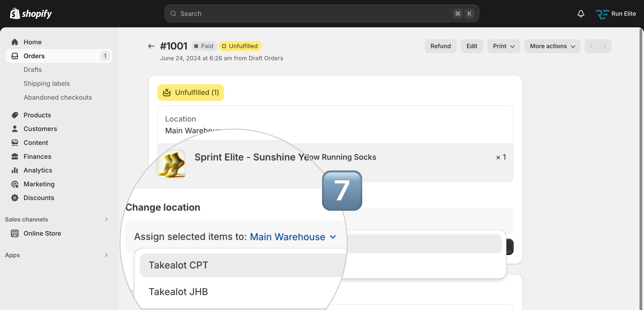Expand the Sales channels section
This screenshot has height=310, width=644.
tap(106, 219)
